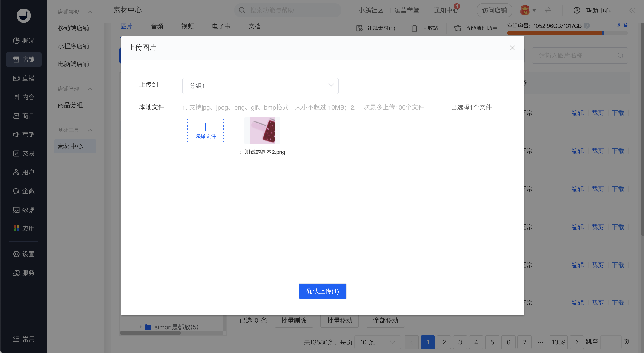Open the 概况 overview sidebar icon
This screenshot has height=353, width=644.
16,40
